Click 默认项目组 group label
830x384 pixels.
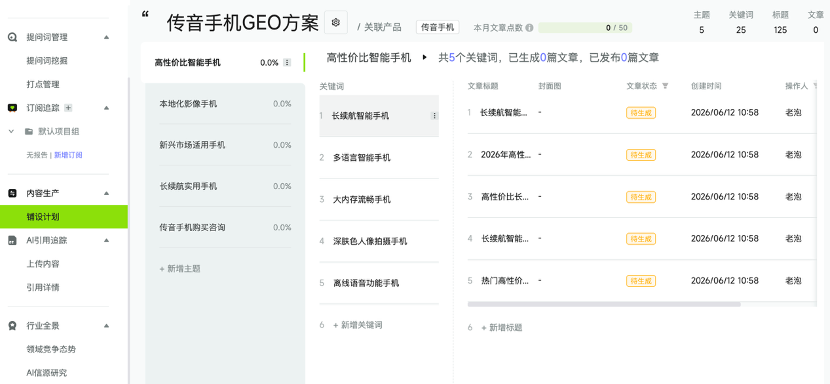pos(59,131)
